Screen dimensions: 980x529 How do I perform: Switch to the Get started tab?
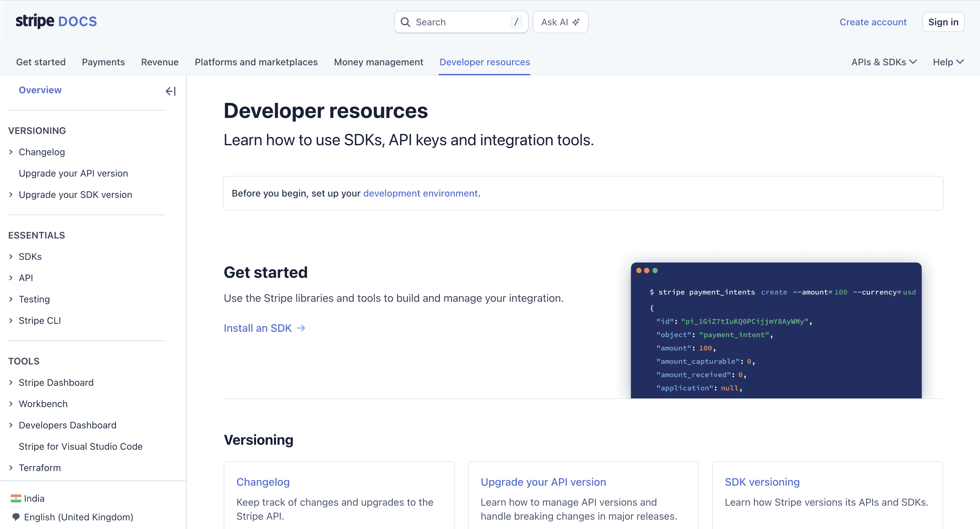(x=41, y=62)
